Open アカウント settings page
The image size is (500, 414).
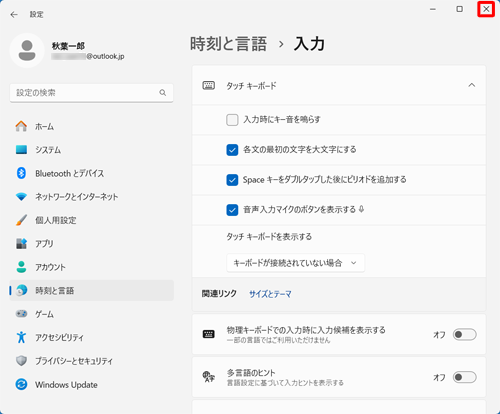click(92, 267)
